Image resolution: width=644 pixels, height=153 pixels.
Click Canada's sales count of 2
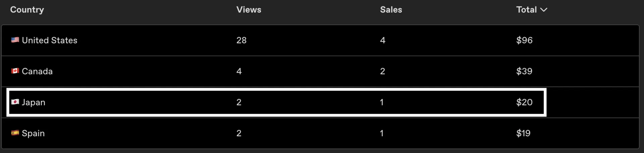pos(382,71)
